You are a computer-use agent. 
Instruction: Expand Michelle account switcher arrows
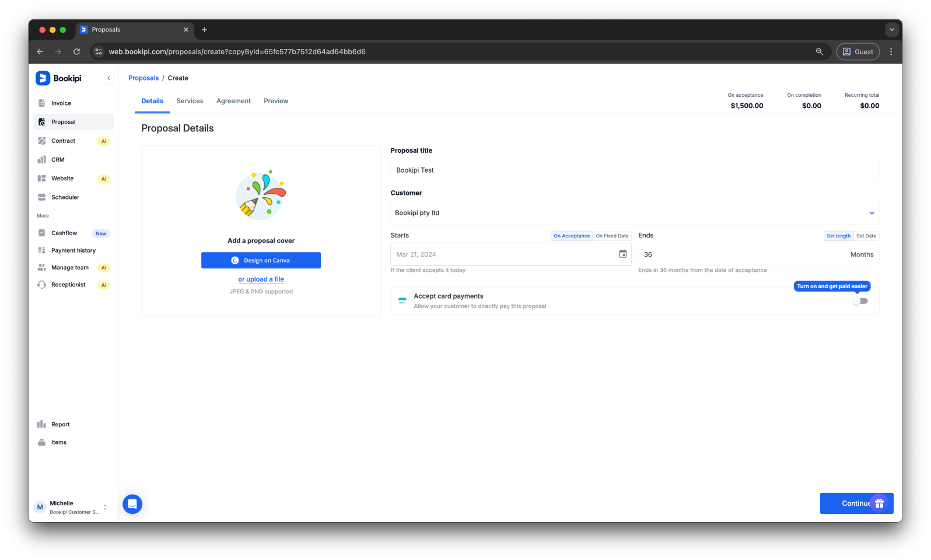coord(105,507)
